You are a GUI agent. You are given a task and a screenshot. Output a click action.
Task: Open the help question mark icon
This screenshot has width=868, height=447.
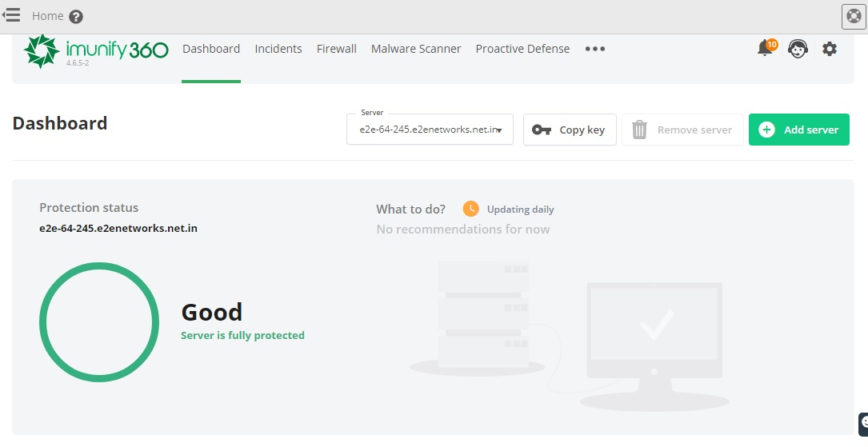click(x=76, y=17)
